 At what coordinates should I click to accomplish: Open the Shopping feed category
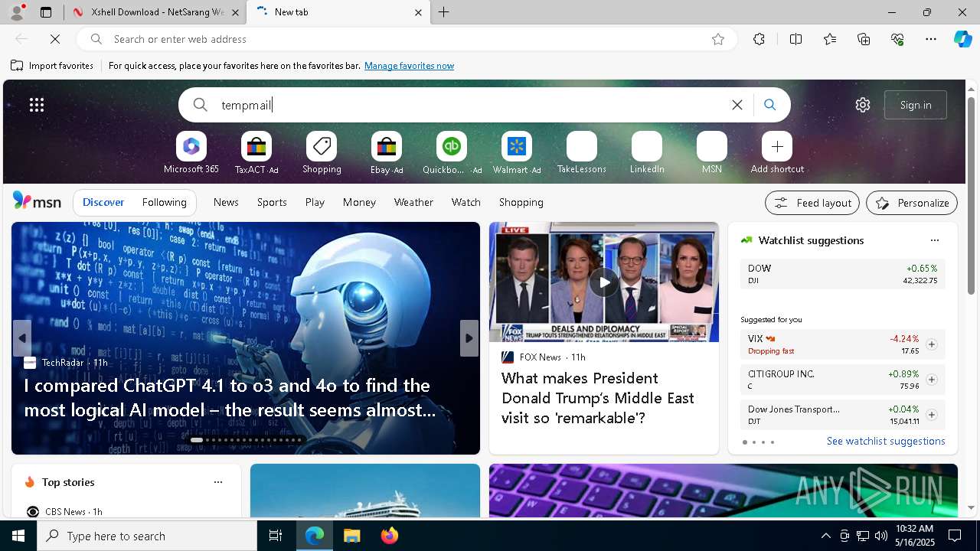[x=521, y=202]
